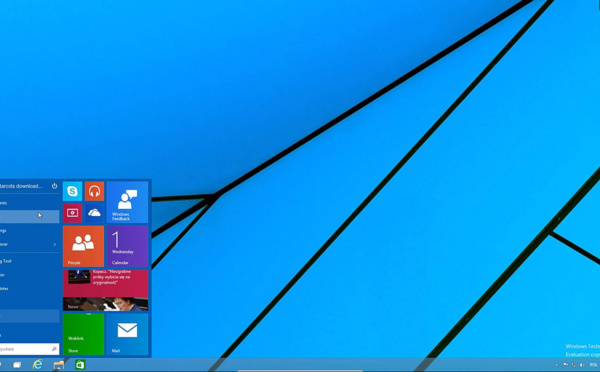Viewport: 600px width, 372px height.
Task: Click the power button in Start menu
Action: point(54,186)
